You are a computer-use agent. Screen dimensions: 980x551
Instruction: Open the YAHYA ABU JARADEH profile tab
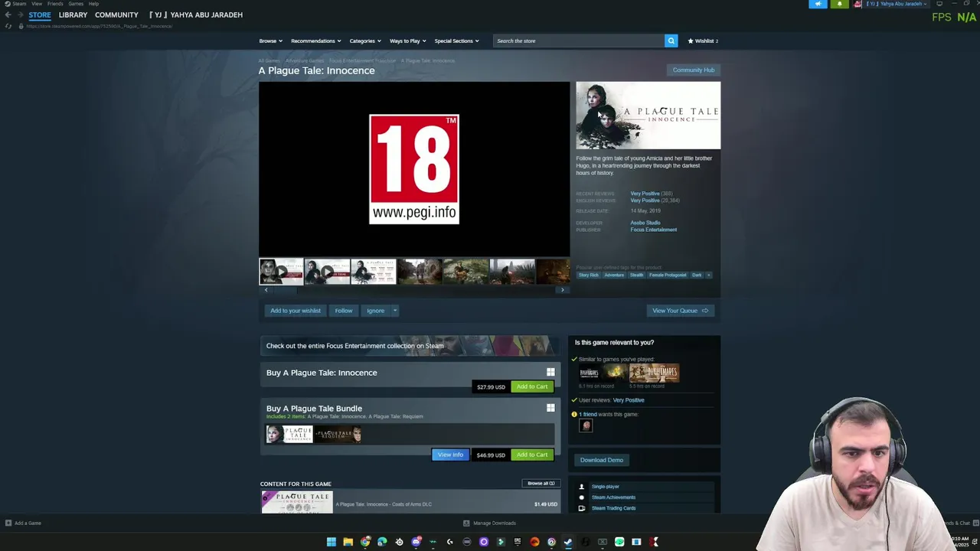[x=196, y=15]
